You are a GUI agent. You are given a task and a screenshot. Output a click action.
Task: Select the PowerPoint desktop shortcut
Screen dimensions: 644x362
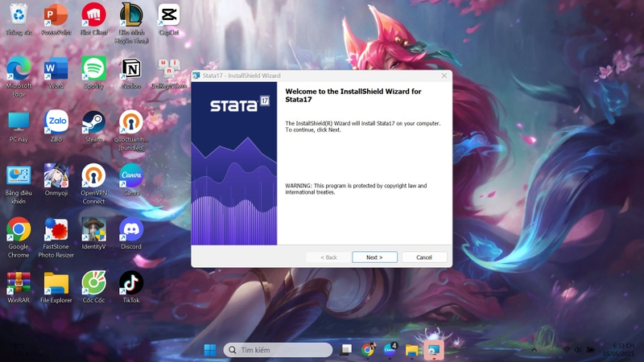[56, 19]
